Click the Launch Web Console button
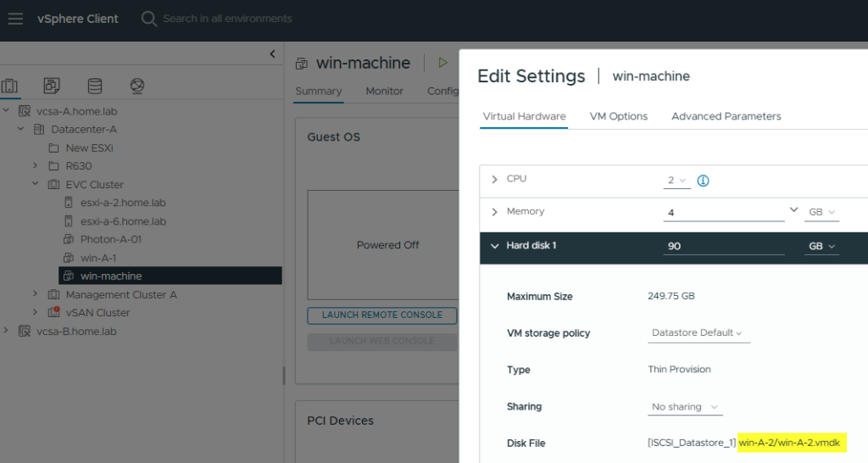The height and width of the screenshot is (463, 868). [x=382, y=341]
